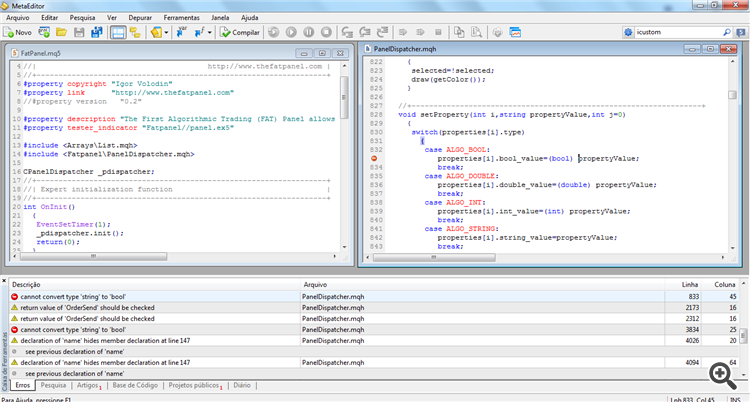750x402 pixels.
Task: Click the compare documents icon
Action: tap(459, 33)
